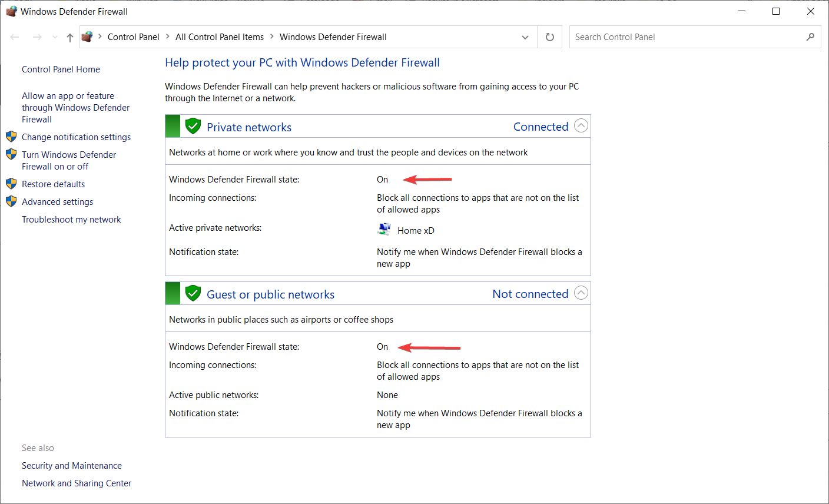Open Advanced settings link
Viewport: 829px width, 504px height.
[x=58, y=202]
